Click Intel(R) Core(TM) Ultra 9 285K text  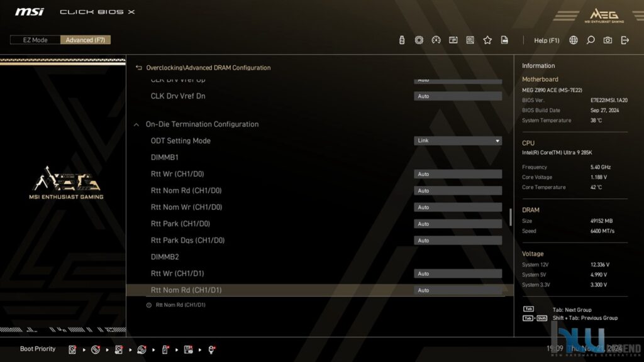point(557,153)
